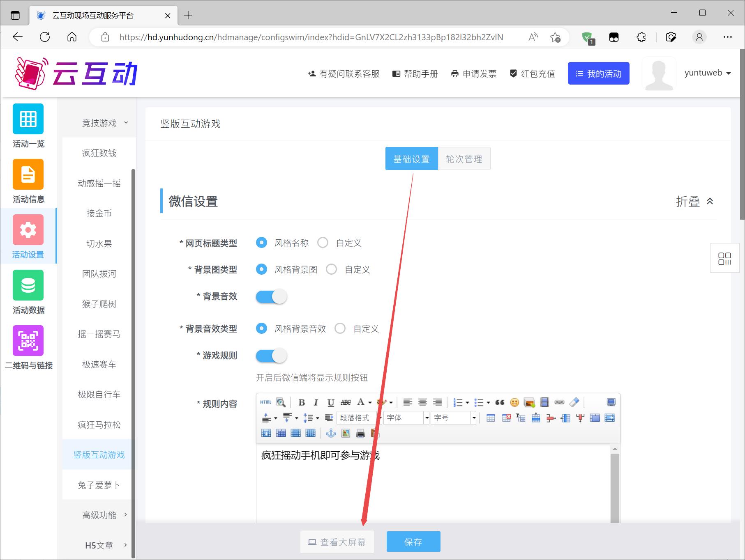Open the 字体 font family dropdown
745x560 pixels.
407,418
